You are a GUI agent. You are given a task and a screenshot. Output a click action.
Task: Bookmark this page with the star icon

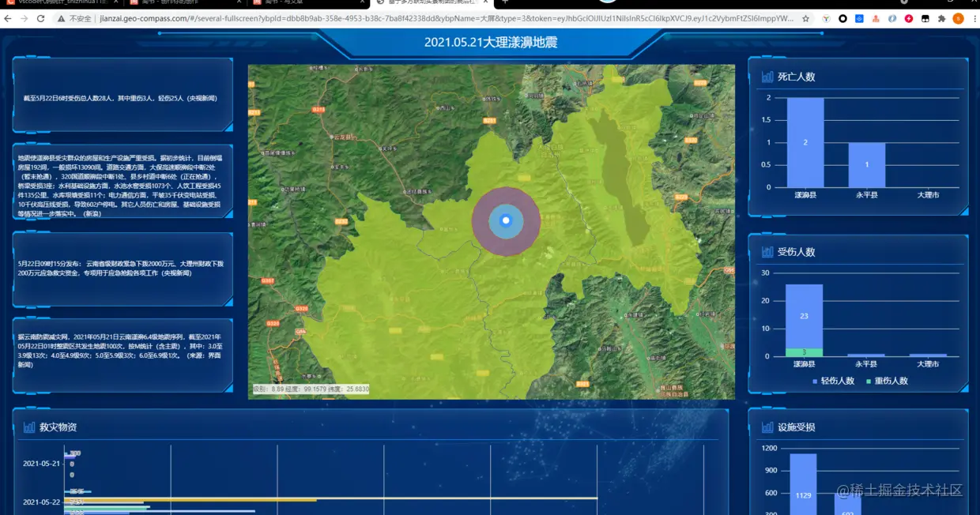[x=805, y=18]
